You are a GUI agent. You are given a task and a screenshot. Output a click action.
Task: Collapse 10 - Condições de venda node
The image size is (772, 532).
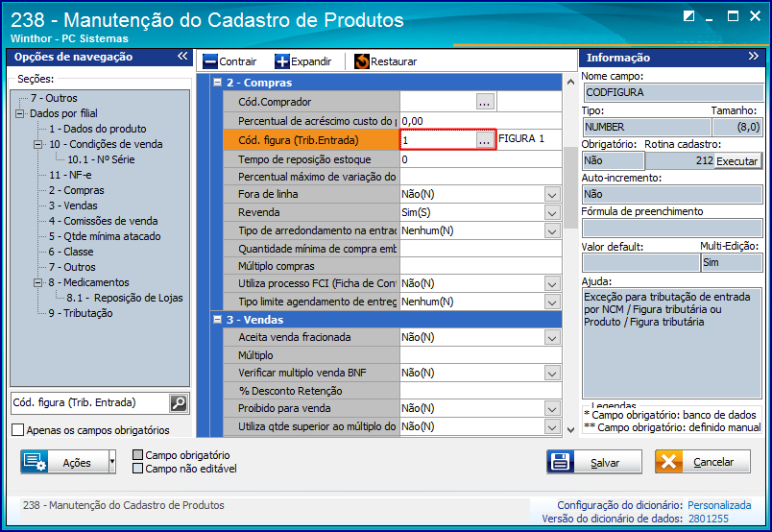pyautogui.click(x=37, y=144)
